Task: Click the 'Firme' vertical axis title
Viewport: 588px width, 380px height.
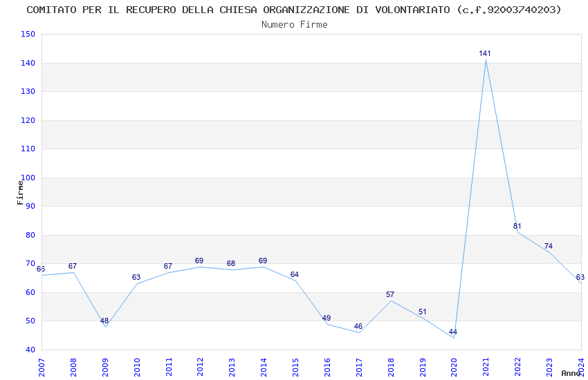Action: pos(20,193)
